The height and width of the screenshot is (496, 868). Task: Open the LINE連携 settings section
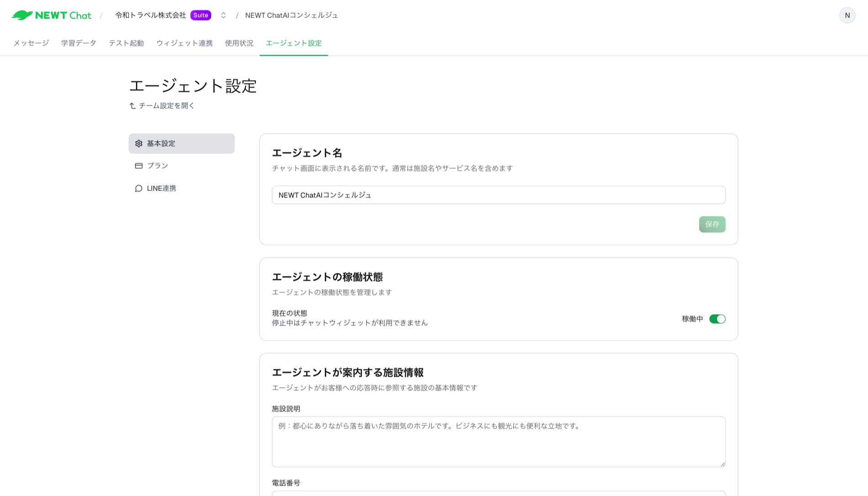[162, 188]
